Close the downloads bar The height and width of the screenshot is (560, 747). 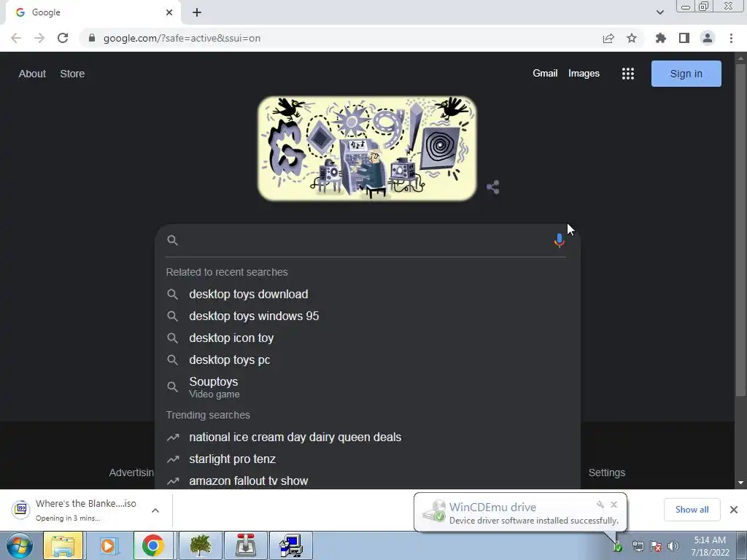tap(734, 510)
